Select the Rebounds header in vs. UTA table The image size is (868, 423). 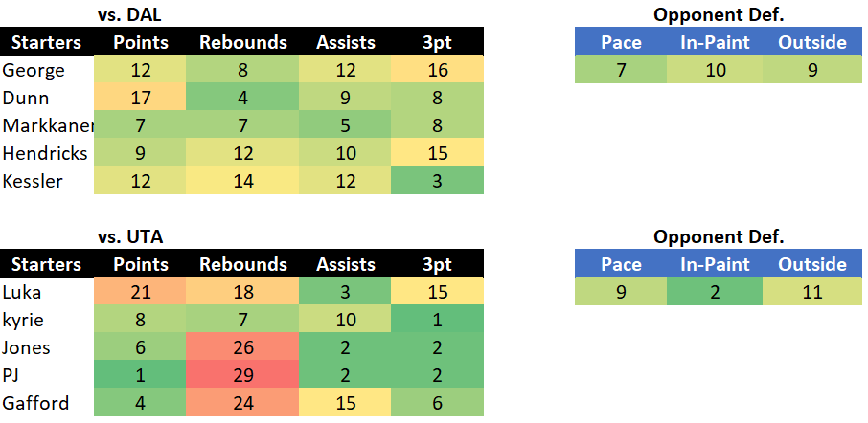point(243,264)
